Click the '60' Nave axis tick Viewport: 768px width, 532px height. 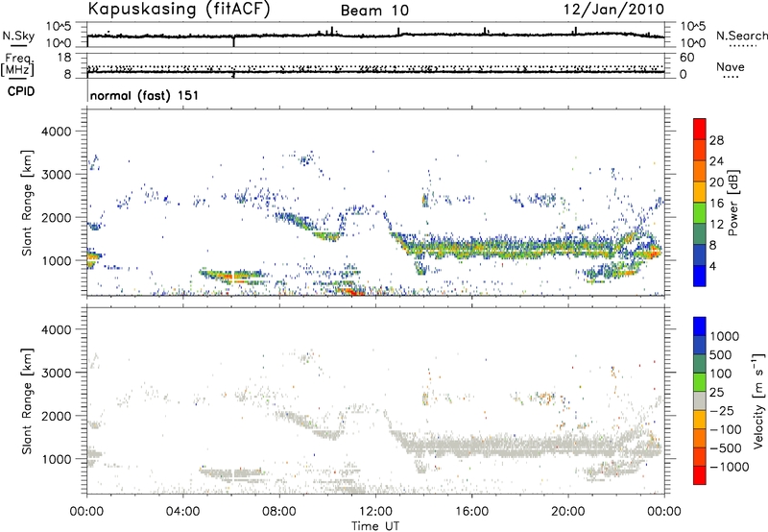click(686, 58)
